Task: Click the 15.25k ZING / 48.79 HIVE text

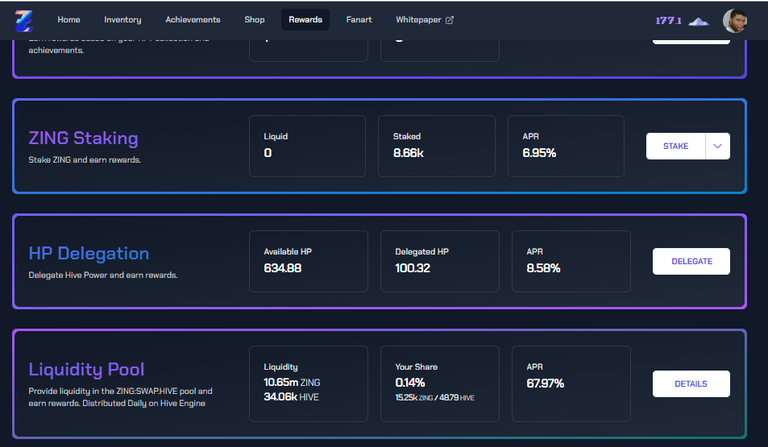Action: 434,398
